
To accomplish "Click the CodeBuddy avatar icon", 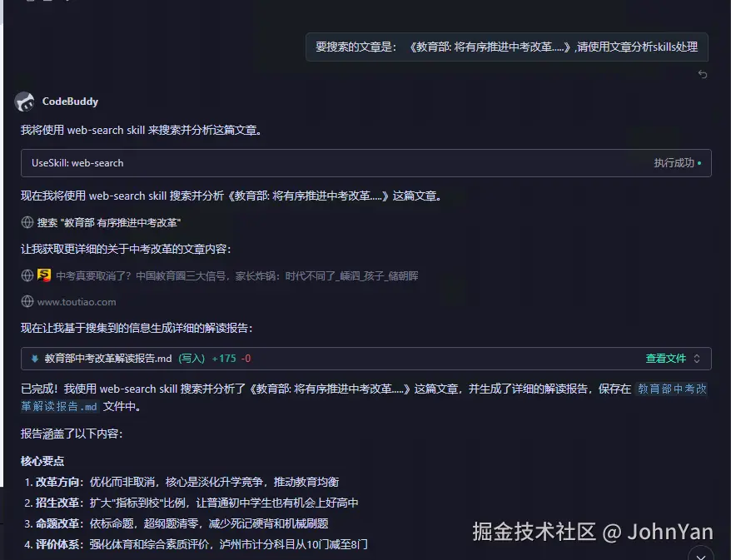I will coord(25,101).
